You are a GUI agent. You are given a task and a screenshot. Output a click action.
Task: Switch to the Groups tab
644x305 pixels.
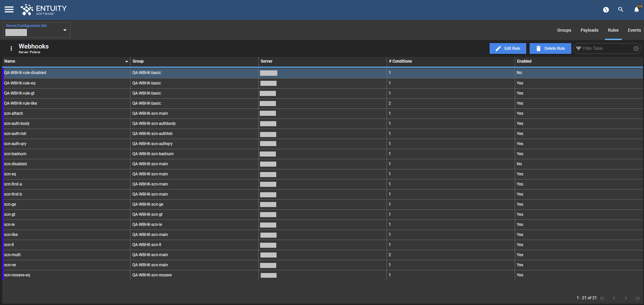pyautogui.click(x=564, y=30)
